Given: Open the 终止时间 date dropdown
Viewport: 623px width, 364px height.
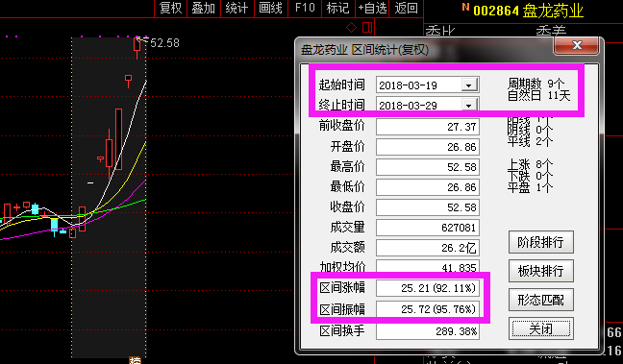Looking at the screenshot, I should (x=469, y=105).
